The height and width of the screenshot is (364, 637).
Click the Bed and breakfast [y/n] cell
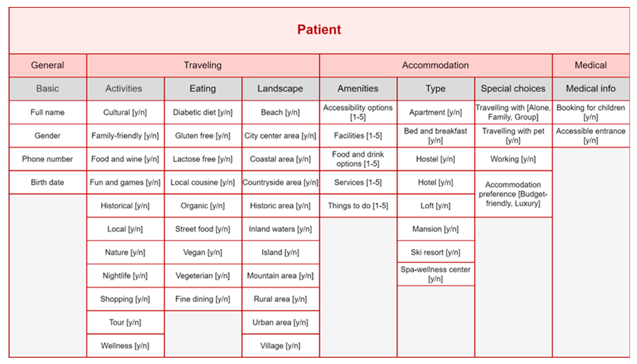(x=436, y=136)
